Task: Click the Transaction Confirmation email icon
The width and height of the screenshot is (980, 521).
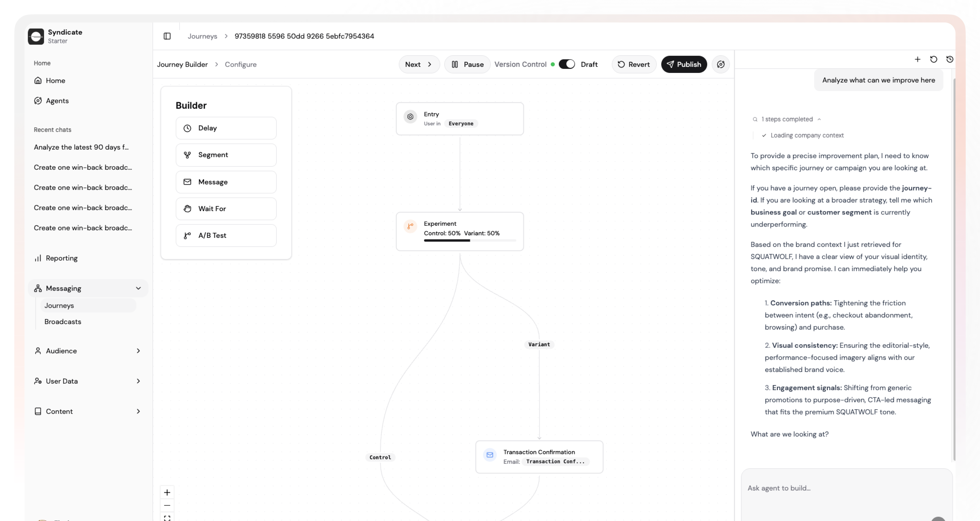Action: point(490,455)
